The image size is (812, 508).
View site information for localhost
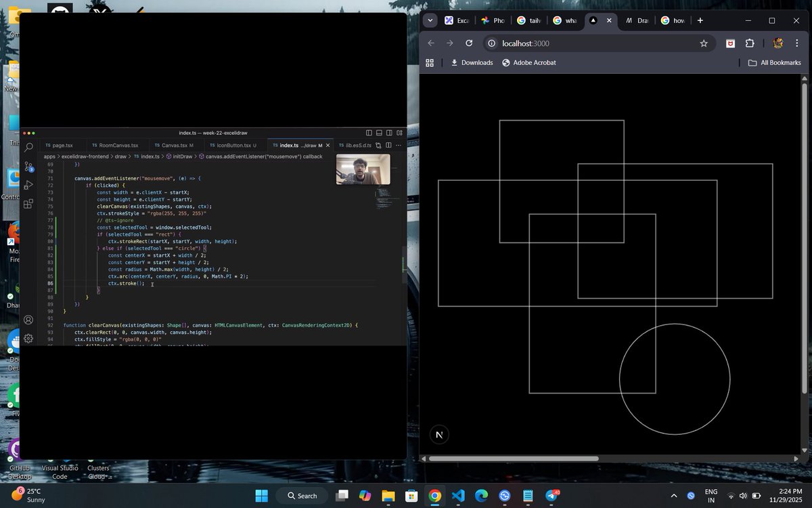click(491, 43)
